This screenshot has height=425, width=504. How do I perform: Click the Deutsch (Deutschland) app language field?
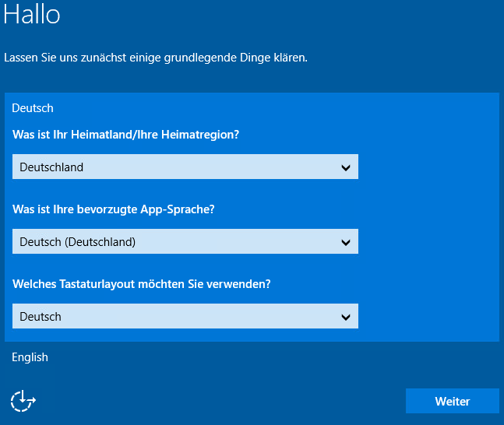(78, 242)
